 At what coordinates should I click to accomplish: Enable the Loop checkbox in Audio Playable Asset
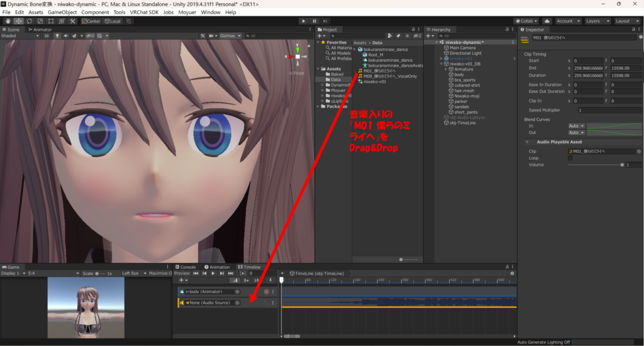570,159
